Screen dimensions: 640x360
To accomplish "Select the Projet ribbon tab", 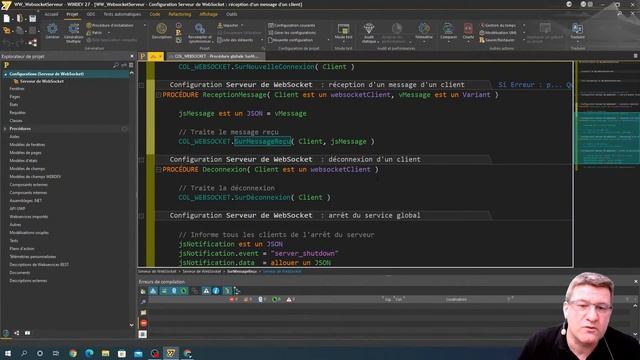I will [72, 14].
